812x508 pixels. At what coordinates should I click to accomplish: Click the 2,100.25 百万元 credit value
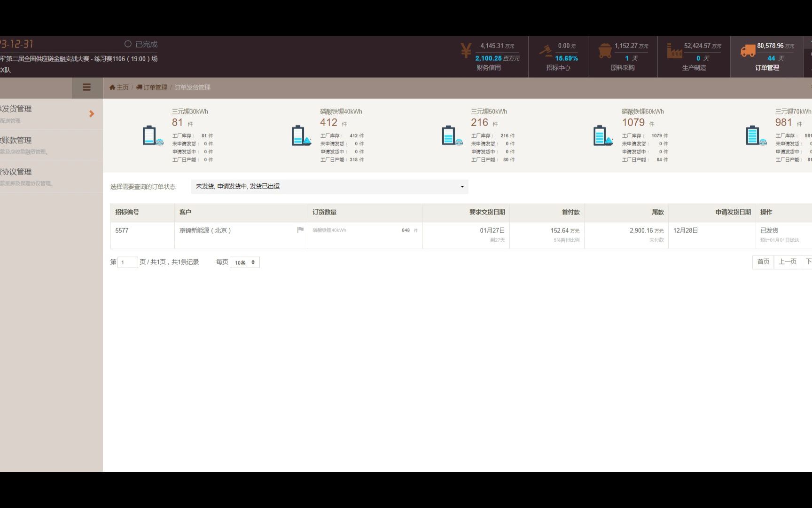pos(497,58)
